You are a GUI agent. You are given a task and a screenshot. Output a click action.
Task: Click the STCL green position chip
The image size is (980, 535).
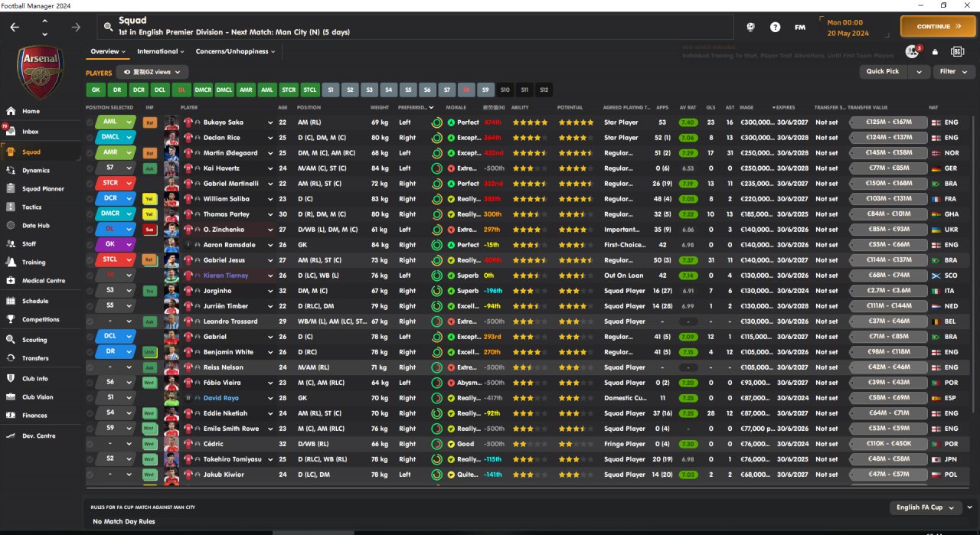(x=310, y=90)
